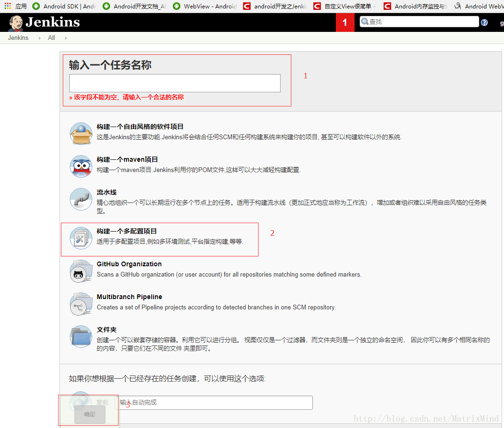Open the 应用 apps bookmark icon
Viewport: 504px width, 428px height.
[x=7, y=6]
